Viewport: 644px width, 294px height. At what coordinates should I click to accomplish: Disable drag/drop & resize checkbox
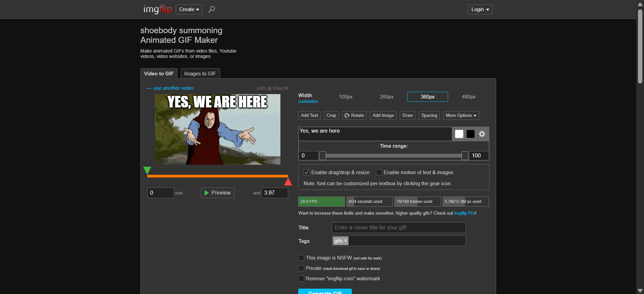point(307,172)
